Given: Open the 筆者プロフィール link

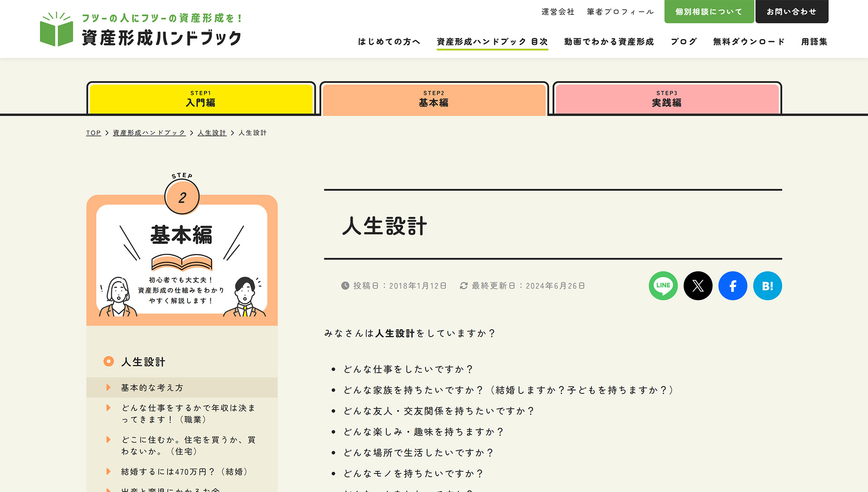Looking at the screenshot, I should pos(620,12).
